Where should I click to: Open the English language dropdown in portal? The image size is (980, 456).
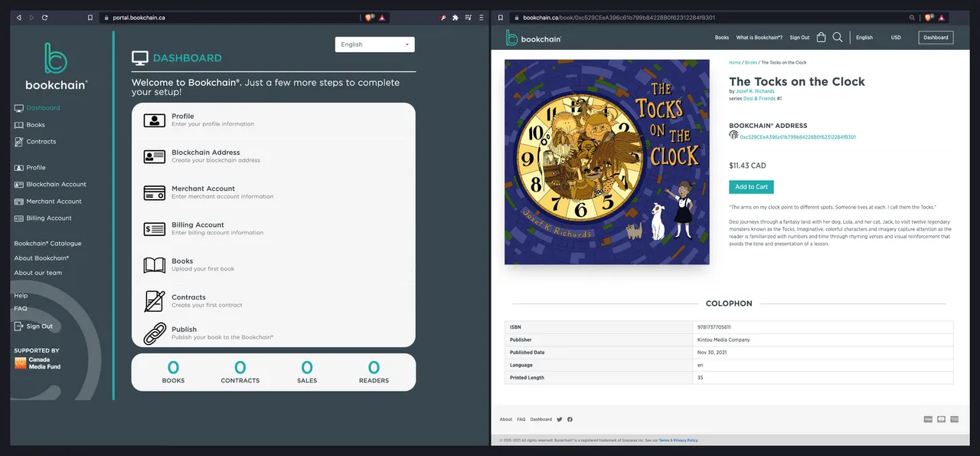click(374, 44)
